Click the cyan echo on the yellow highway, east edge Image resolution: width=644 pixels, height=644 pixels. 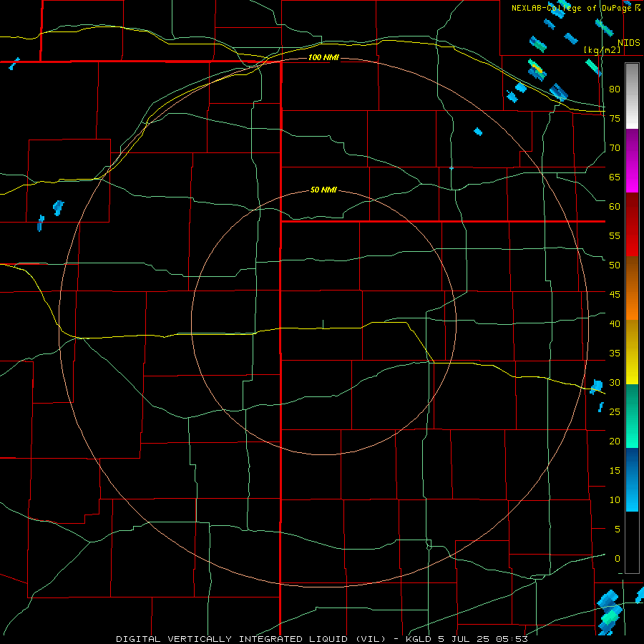[596, 387]
